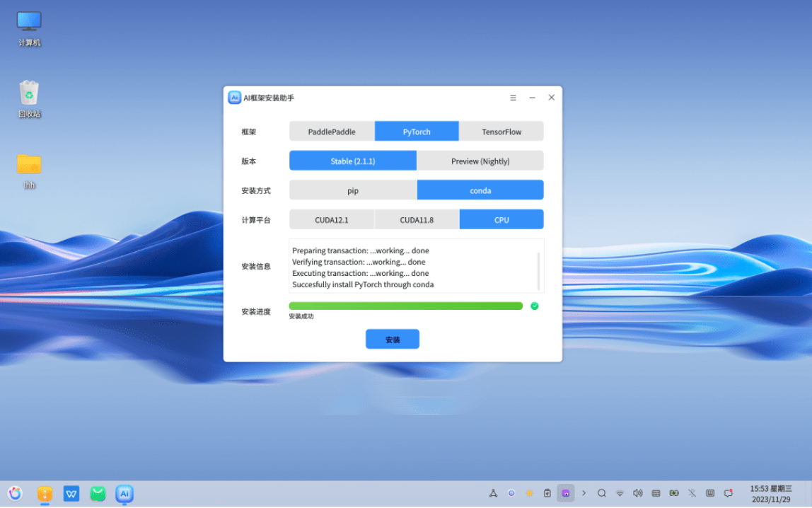This screenshot has height=508, width=812.
Task: Select the CUDA11.8 platform option
Action: 417,219
